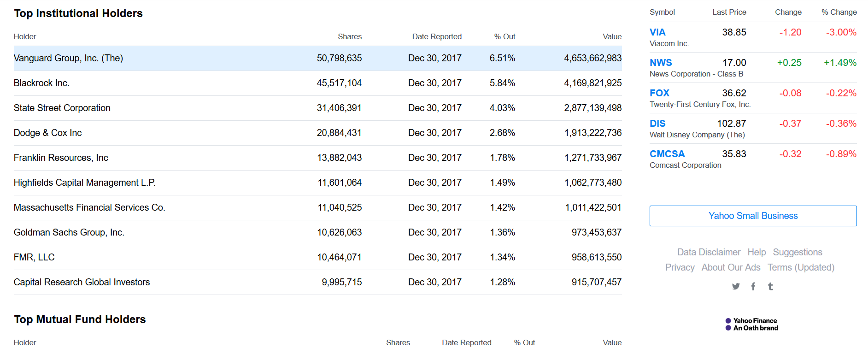This screenshot has height=348, width=868.
Task: Select the Franklin Resources, Inc holder
Action: [61, 158]
